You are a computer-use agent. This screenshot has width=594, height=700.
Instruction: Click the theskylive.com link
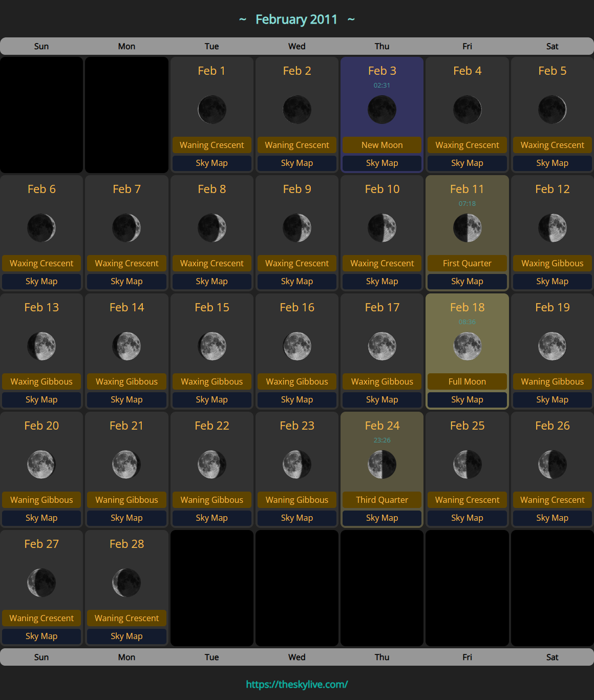[297, 684]
